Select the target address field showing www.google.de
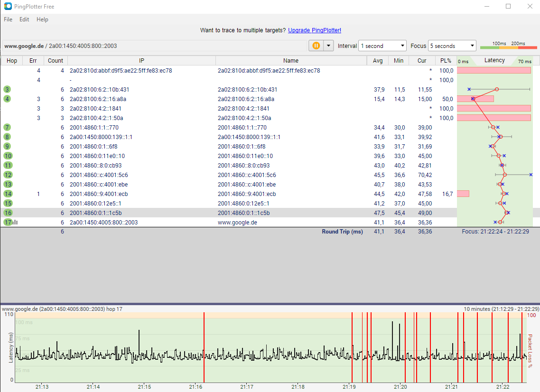 point(154,46)
